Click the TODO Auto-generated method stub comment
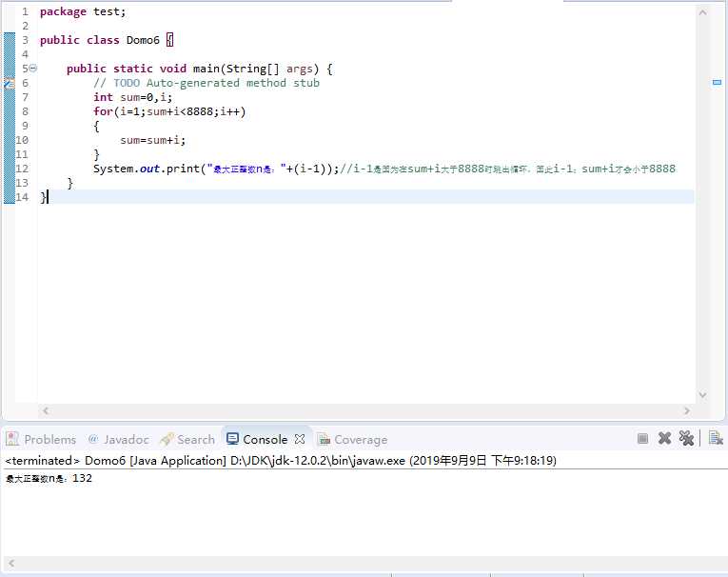 207,83
